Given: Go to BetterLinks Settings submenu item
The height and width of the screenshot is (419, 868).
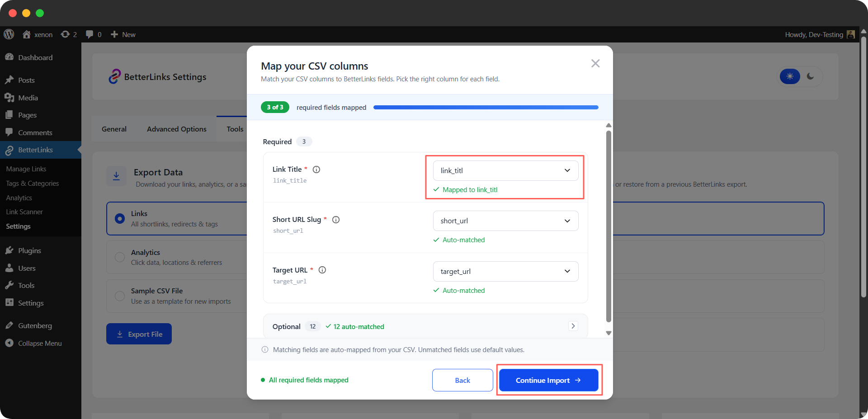Looking at the screenshot, I should coord(18,226).
